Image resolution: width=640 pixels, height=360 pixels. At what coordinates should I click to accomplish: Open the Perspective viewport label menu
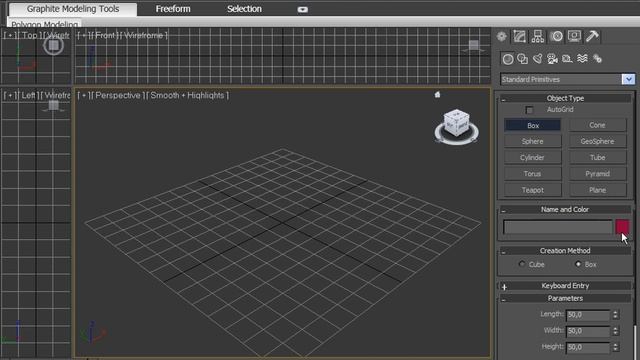(x=118, y=96)
